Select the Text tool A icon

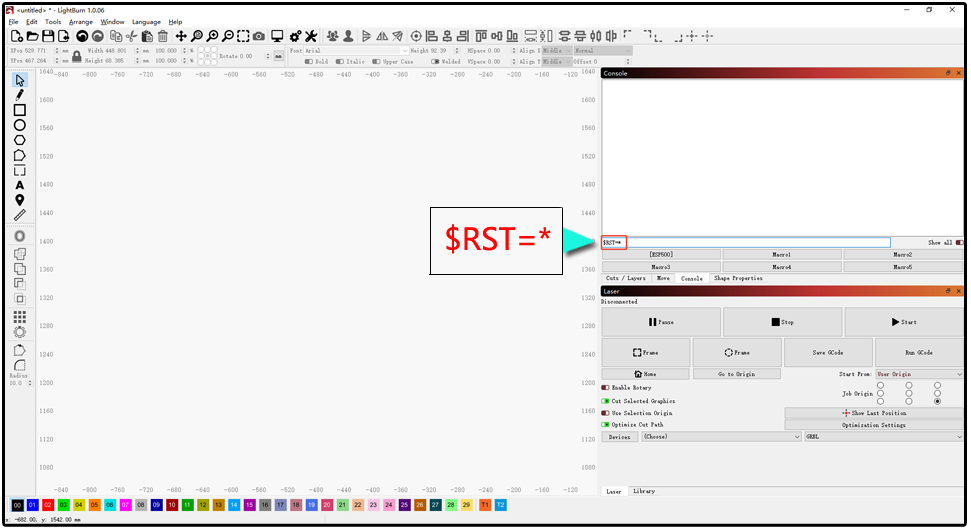20,185
